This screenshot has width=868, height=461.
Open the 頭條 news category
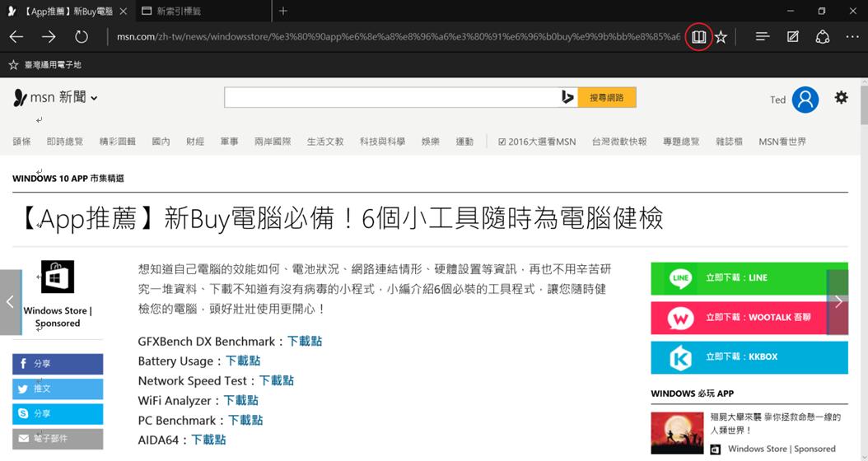pos(21,142)
